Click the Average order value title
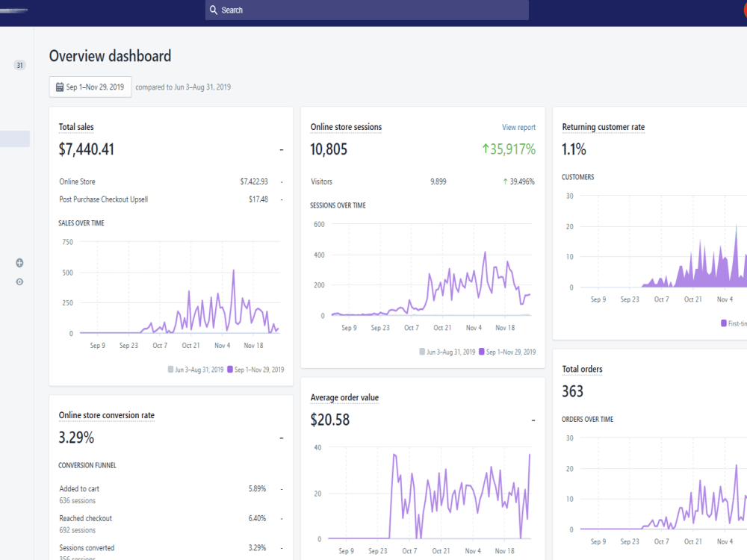747x560 pixels. pos(344,398)
